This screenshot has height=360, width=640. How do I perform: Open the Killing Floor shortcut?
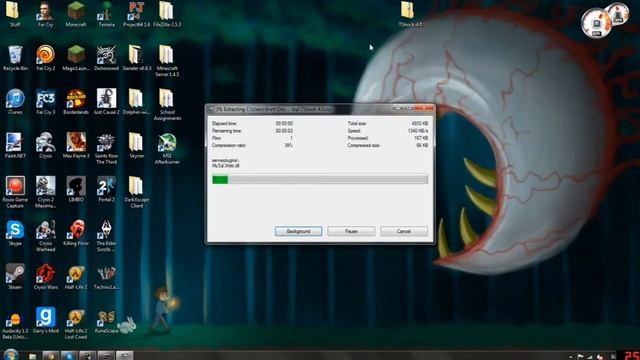[76, 233]
